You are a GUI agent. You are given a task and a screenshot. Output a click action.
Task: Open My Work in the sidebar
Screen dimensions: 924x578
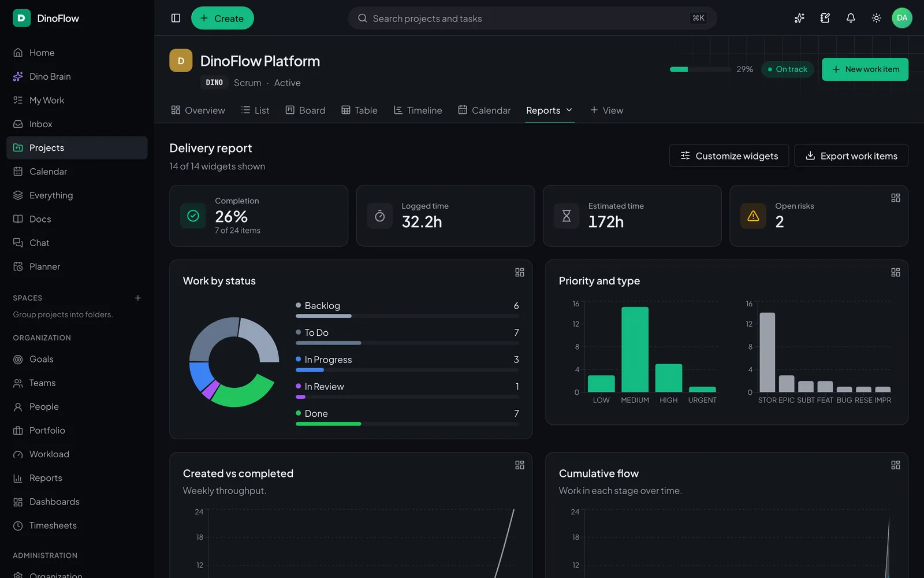coord(77,100)
